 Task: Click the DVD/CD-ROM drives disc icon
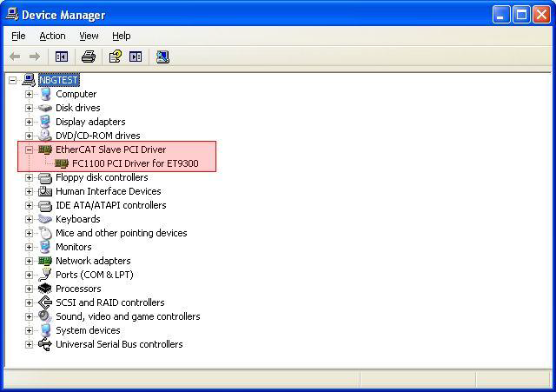[x=45, y=136]
